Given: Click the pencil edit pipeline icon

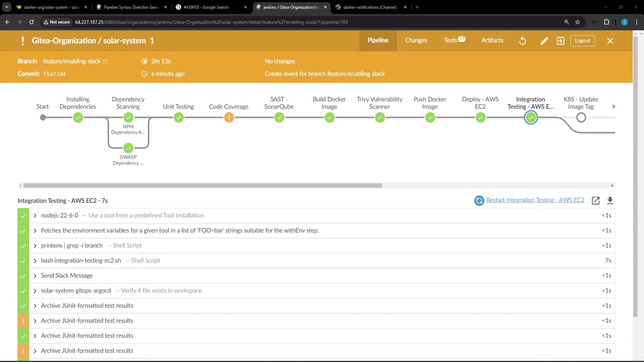Looking at the screenshot, I should [x=544, y=41].
